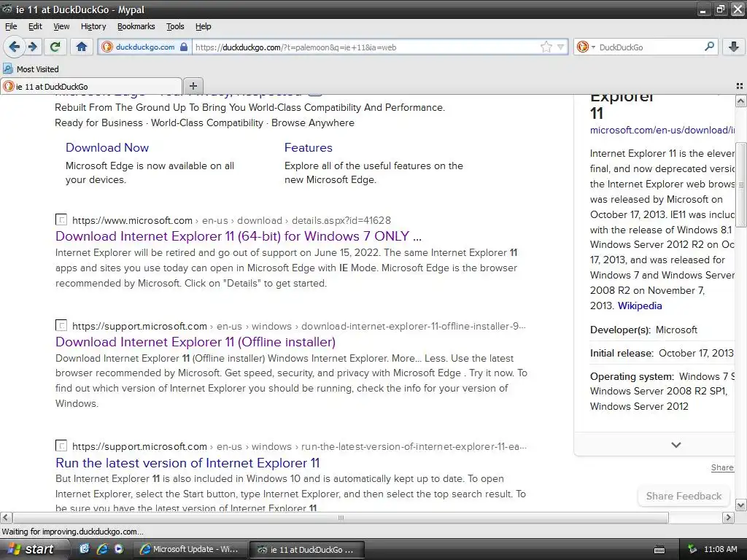Open the address bar history dropdown arrow
747x560 pixels.
pos(561,47)
